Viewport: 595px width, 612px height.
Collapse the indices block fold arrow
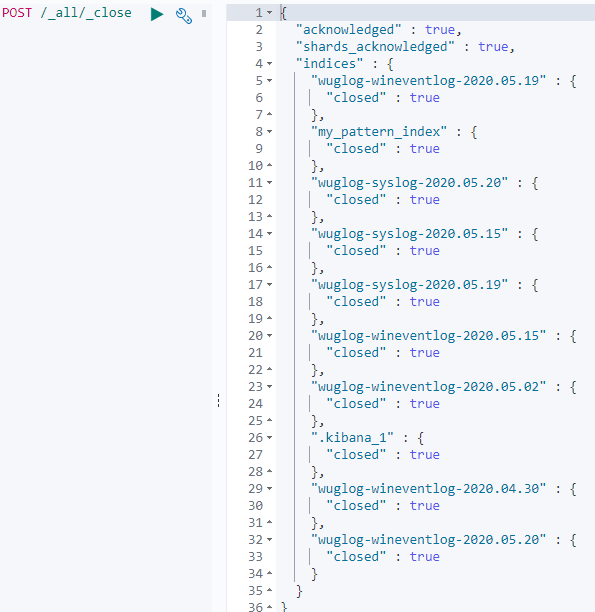tap(269, 64)
